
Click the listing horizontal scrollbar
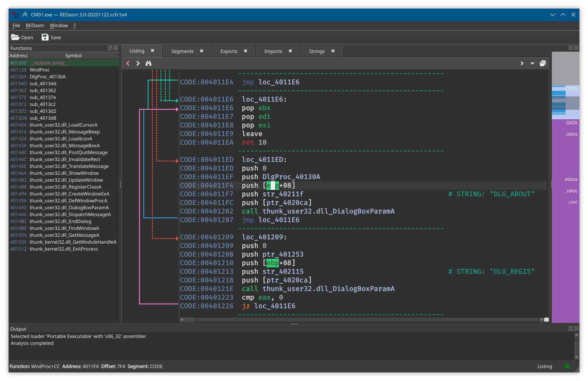click(362, 320)
